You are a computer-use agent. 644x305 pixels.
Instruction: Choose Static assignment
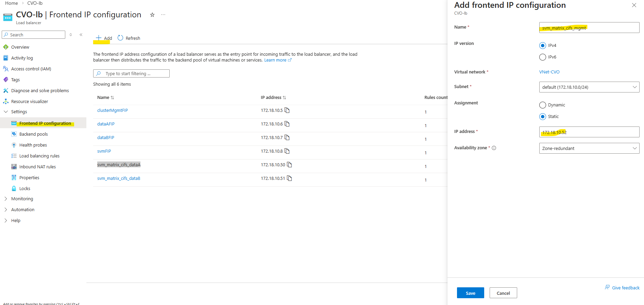pyautogui.click(x=543, y=117)
